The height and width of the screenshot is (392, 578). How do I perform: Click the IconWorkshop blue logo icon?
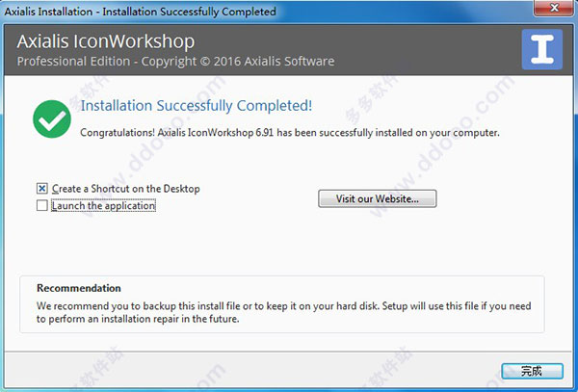coord(541,49)
